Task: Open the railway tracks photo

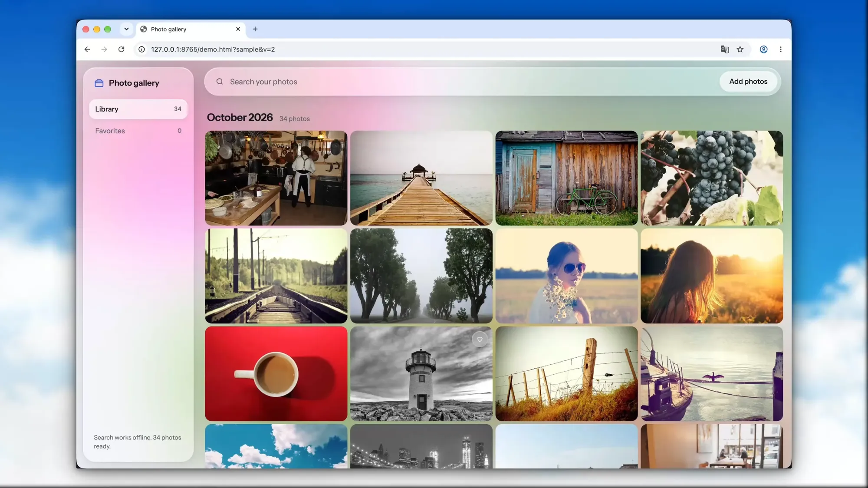Action: coord(276,276)
